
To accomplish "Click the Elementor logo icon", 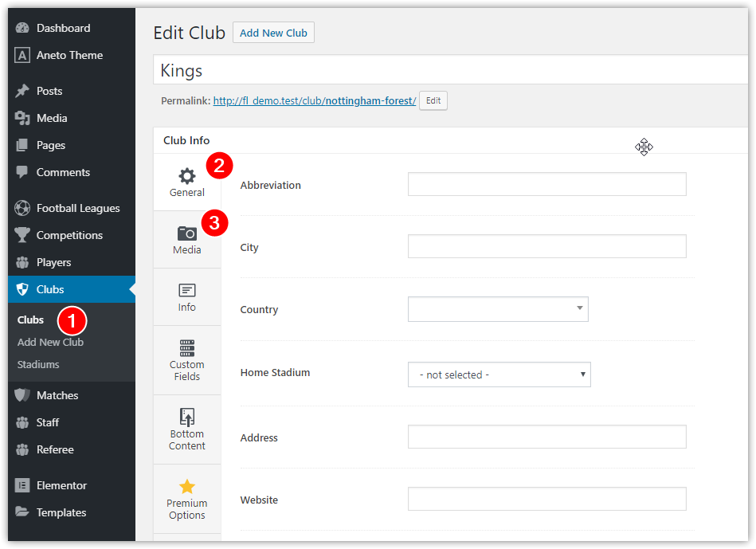I will point(22,485).
